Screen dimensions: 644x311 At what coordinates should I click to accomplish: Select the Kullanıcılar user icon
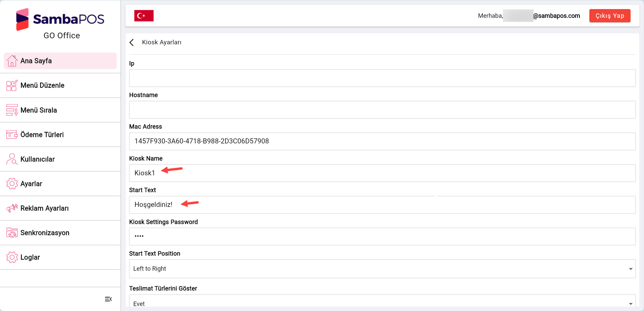coord(12,159)
